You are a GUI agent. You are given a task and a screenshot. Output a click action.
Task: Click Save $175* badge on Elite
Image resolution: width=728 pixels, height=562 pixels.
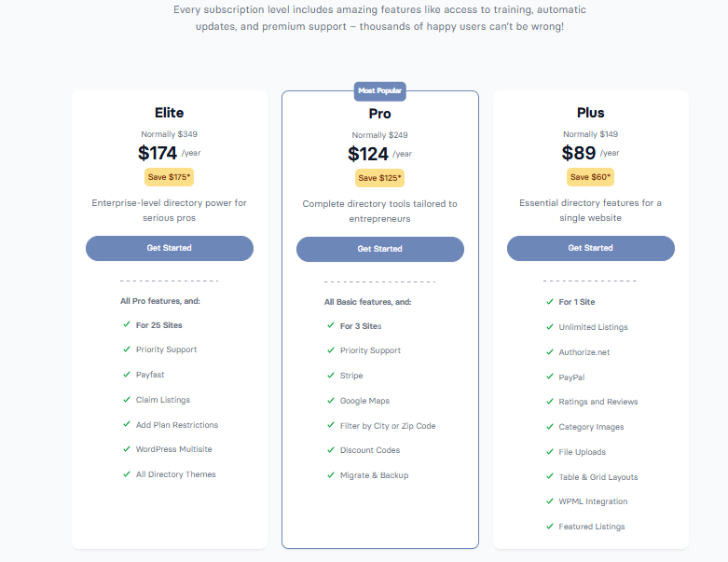click(x=170, y=176)
